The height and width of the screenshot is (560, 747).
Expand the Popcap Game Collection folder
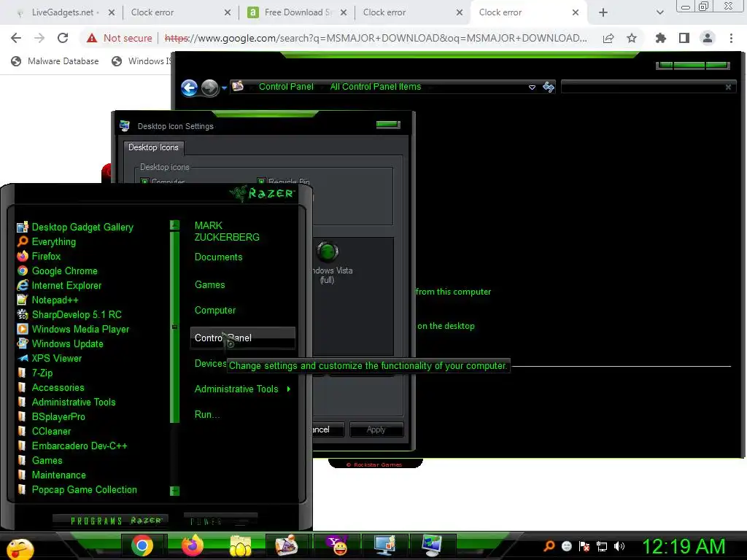tap(77, 490)
